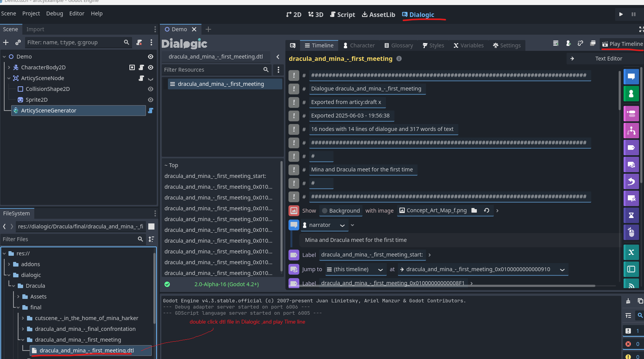This screenshot has height=359, width=644.
Task: Expand the Assets folder
Action: point(18,297)
